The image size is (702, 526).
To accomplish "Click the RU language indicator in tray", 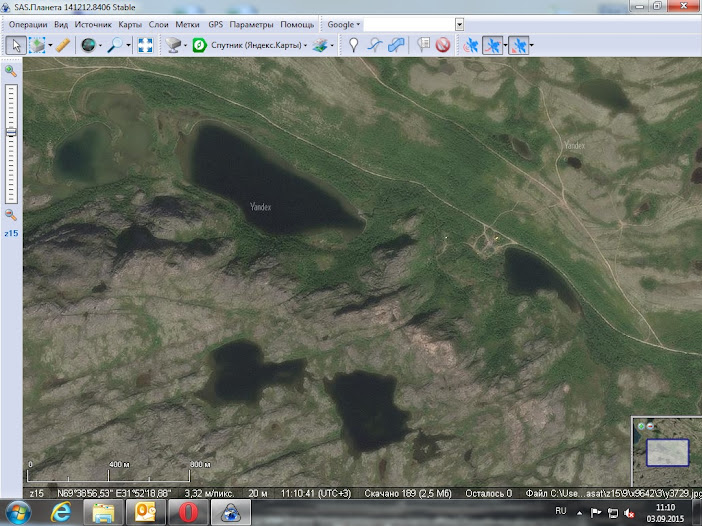I will pos(561,511).
